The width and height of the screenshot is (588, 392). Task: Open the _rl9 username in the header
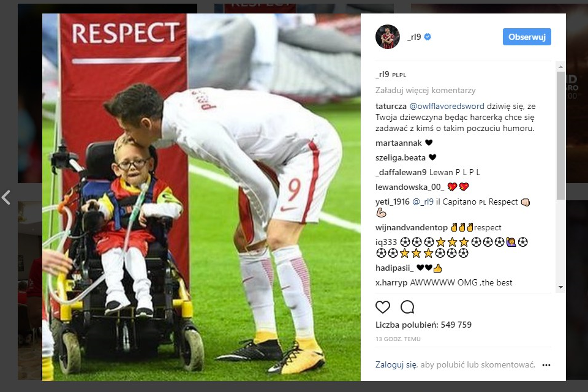415,37
